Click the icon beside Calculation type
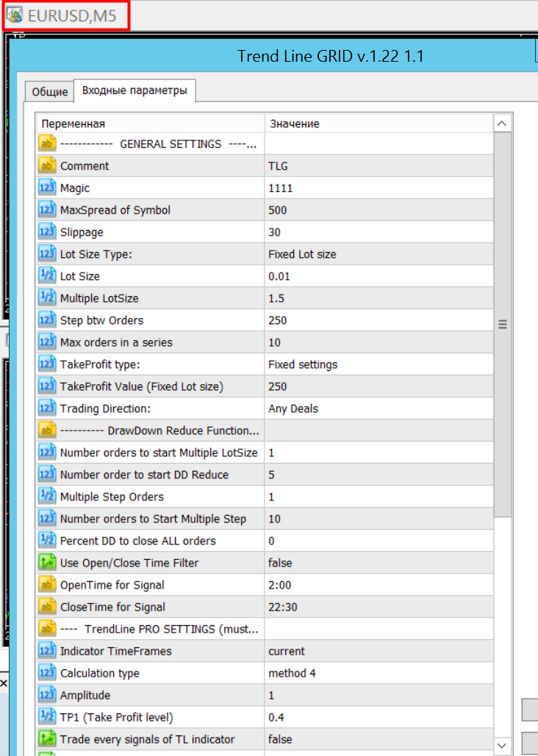This screenshot has width=538, height=756. click(x=47, y=673)
